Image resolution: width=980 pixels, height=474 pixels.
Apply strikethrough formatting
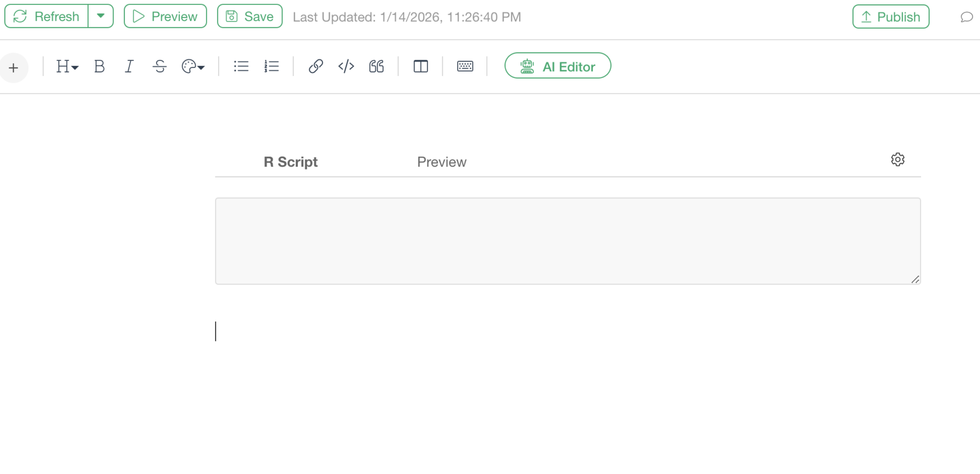click(x=159, y=67)
